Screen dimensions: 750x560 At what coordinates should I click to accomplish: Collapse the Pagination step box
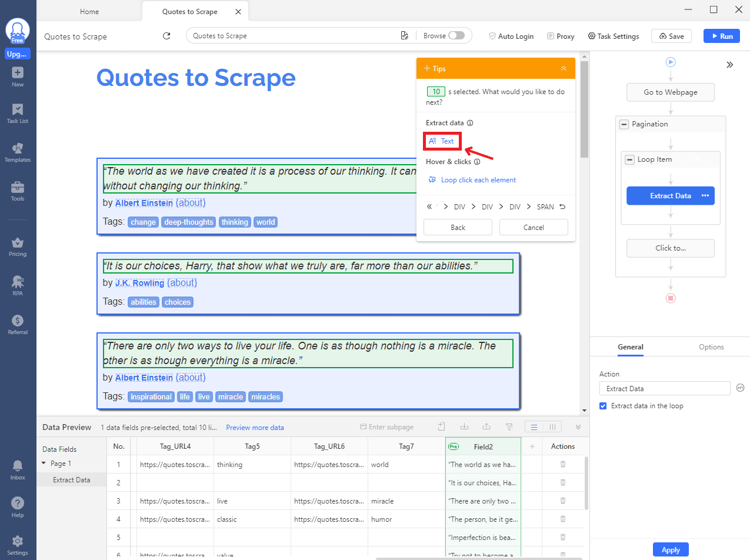624,124
